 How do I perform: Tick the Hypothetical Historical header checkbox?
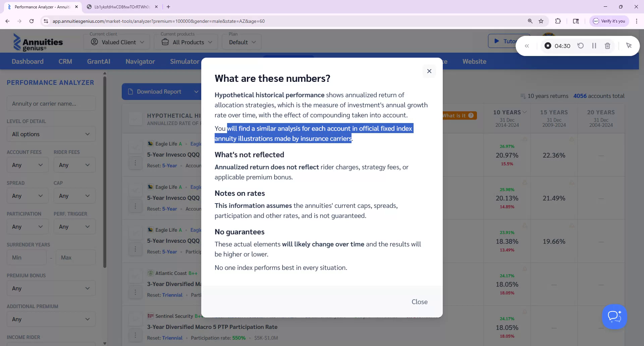point(136,118)
